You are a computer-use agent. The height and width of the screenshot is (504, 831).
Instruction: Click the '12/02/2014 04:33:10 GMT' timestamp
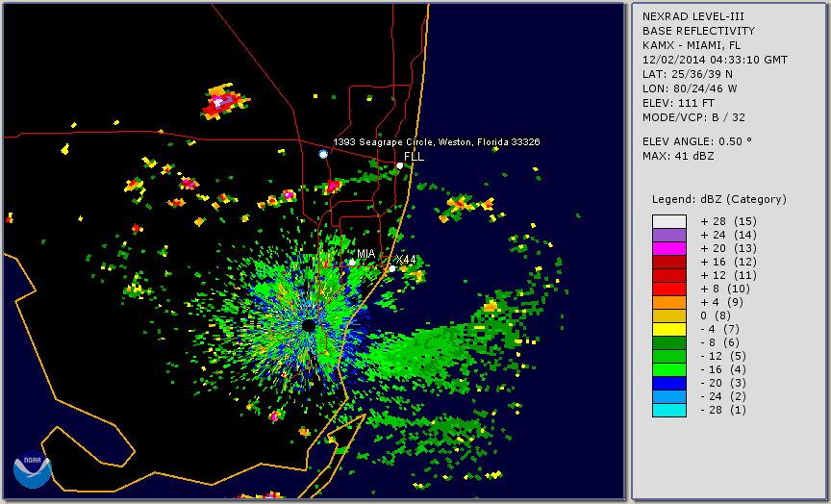click(715, 60)
